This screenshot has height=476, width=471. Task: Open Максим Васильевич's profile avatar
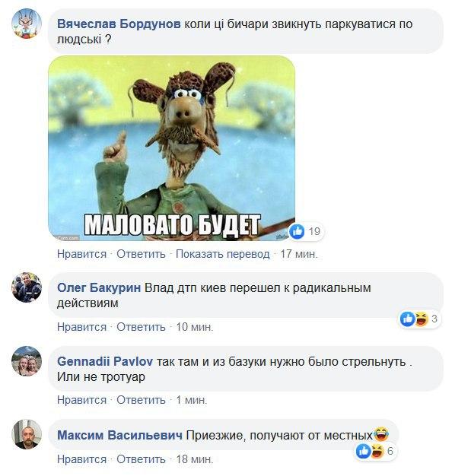coord(27,434)
